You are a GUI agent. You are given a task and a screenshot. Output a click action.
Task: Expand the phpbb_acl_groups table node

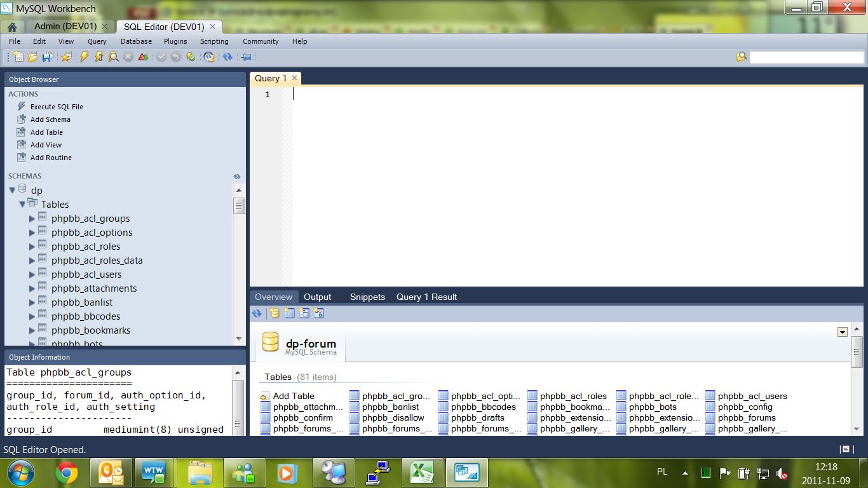(x=32, y=219)
